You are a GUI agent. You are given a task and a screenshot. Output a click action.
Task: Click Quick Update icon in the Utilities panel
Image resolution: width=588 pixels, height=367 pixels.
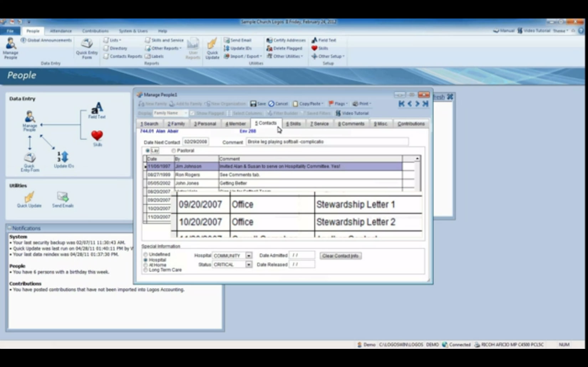pos(29,199)
